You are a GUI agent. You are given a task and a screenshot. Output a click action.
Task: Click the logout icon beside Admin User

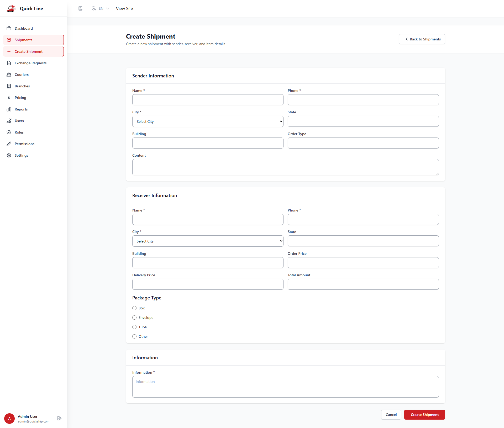59,418
